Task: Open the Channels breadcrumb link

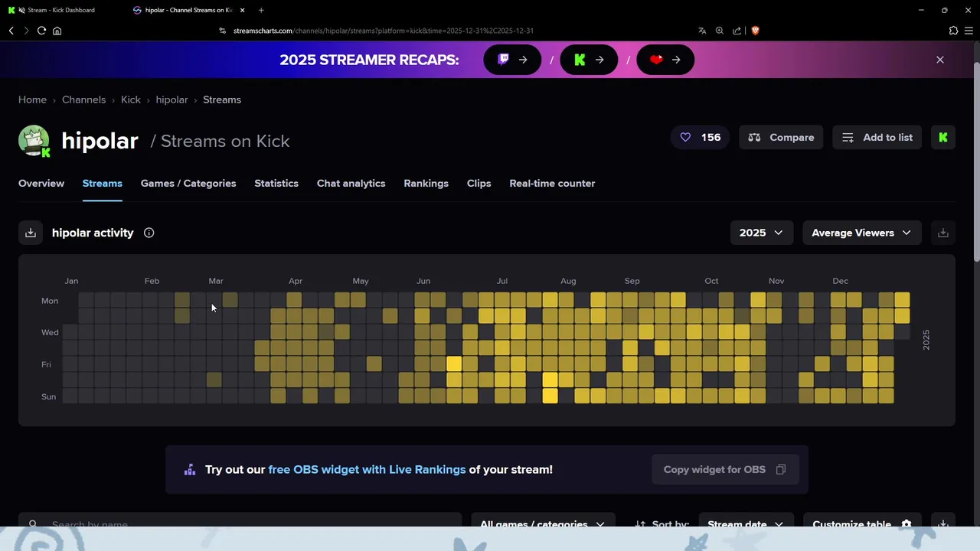Action: pyautogui.click(x=83, y=99)
